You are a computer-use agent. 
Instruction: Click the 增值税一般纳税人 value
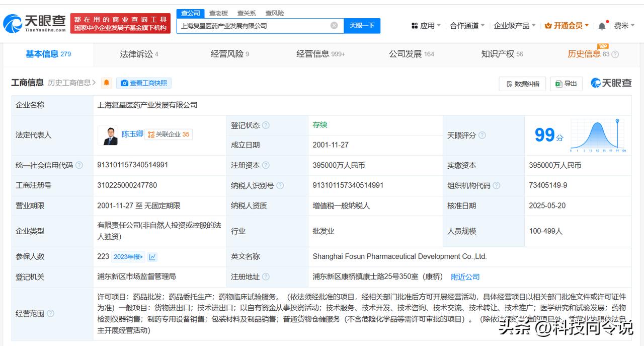[341, 206]
